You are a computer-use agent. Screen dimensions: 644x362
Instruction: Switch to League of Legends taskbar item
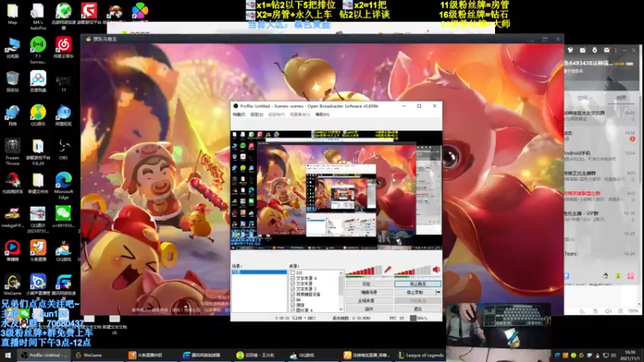421,355
